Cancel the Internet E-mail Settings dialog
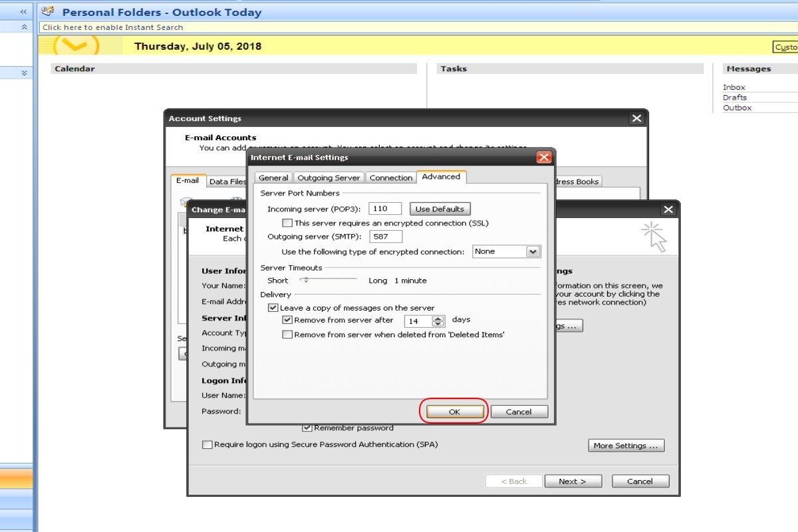This screenshot has height=532, width=798. (x=519, y=412)
